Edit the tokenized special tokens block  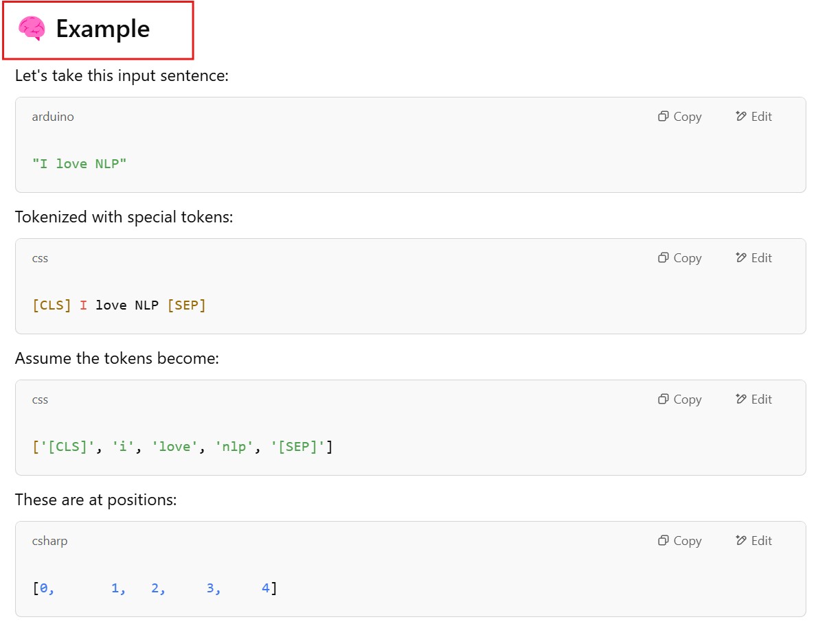(x=753, y=258)
